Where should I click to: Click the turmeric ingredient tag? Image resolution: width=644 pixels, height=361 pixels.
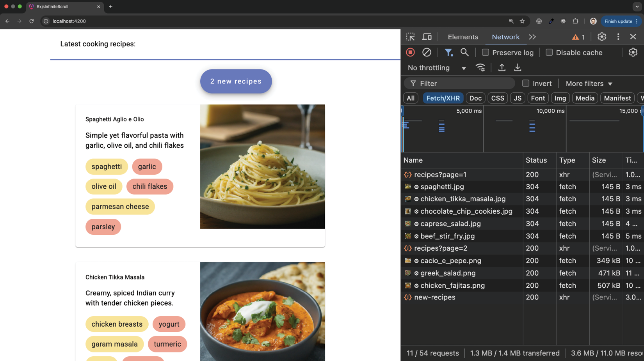(167, 344)
